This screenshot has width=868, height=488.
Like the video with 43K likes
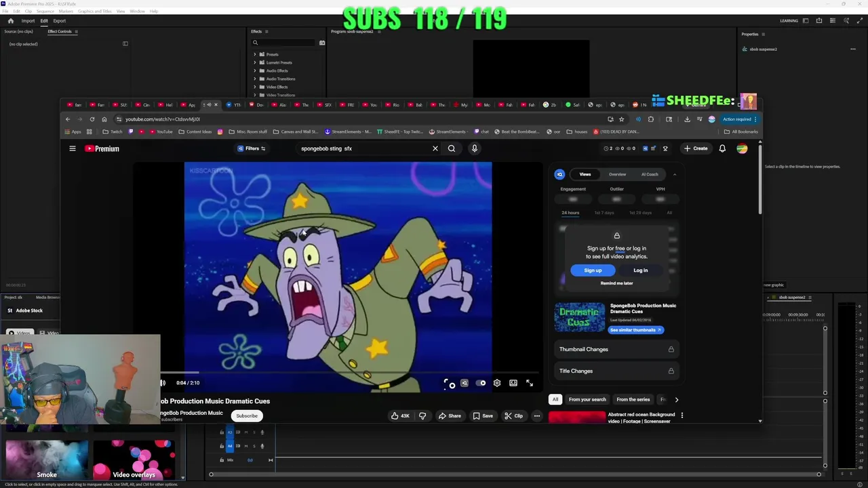point(400,415)
